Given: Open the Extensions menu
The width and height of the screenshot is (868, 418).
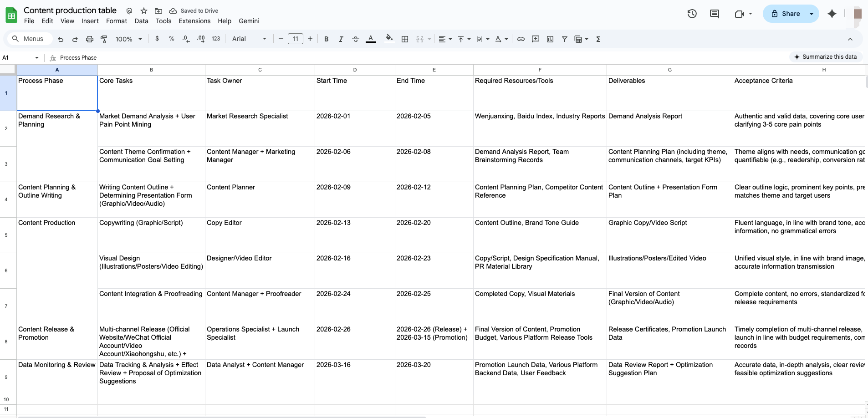Looking at the screenshot, I should (x=194, y=21).
